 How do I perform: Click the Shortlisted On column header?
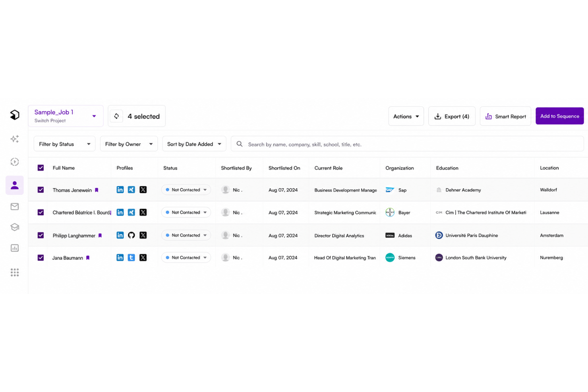click(284, 168)
